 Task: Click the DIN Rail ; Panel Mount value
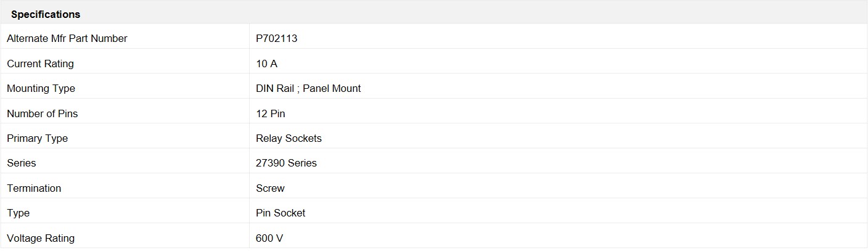(x=308, y=88)
